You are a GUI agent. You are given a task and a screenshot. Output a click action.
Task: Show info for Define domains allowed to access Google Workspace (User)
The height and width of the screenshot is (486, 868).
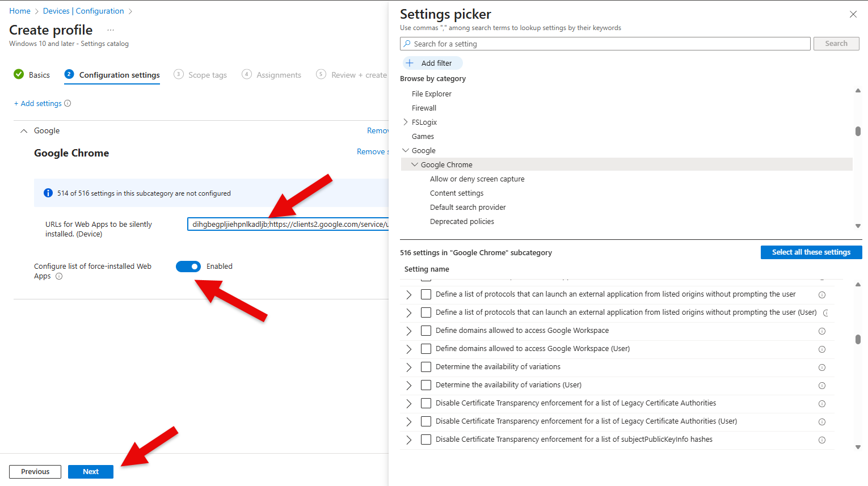822,349
